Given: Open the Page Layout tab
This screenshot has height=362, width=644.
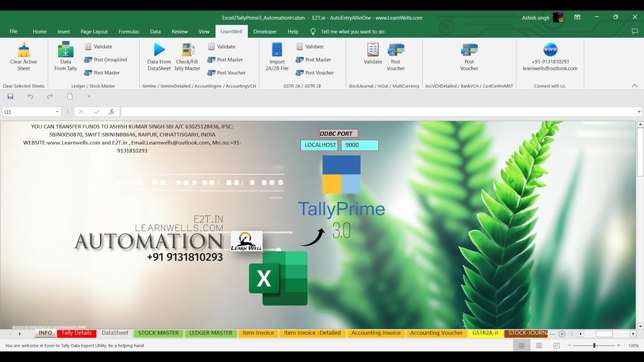Looking at the screenshot, I should [x=94, y=31].
